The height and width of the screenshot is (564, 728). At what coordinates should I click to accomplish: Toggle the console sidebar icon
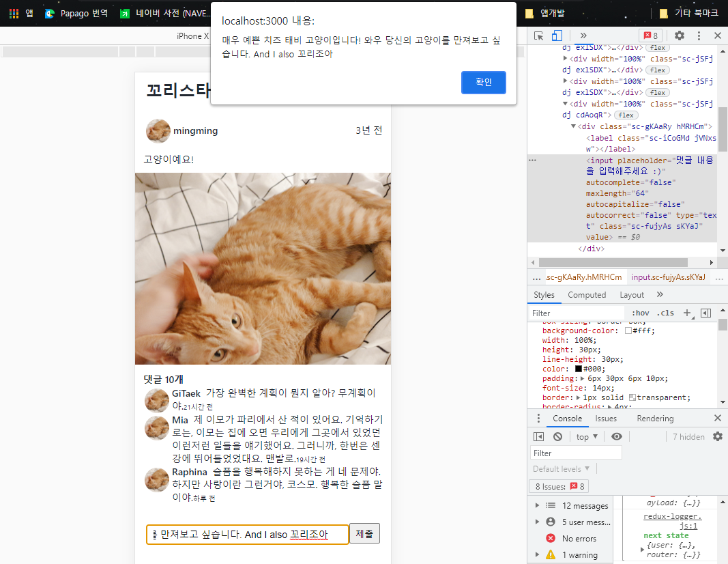pos(538,437)
